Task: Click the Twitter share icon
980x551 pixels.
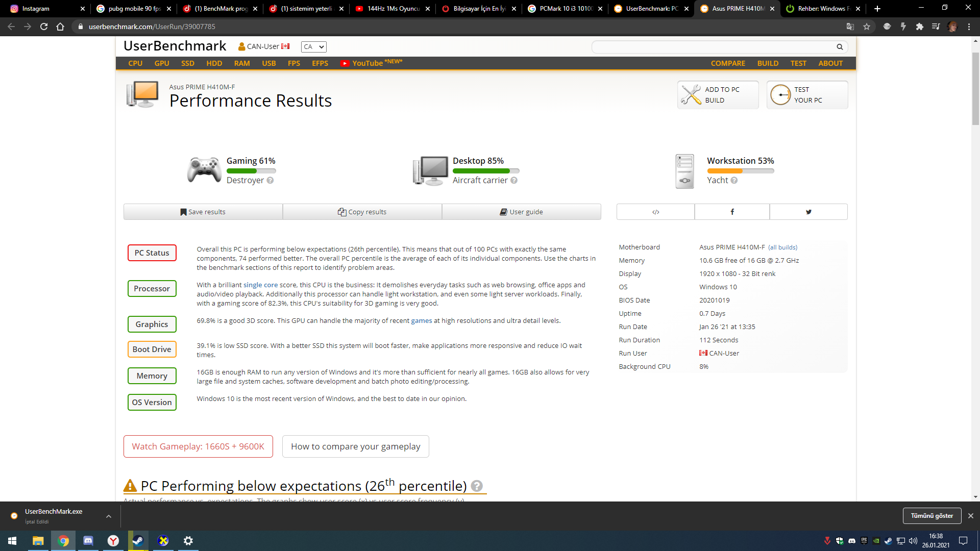Action: 808,212
